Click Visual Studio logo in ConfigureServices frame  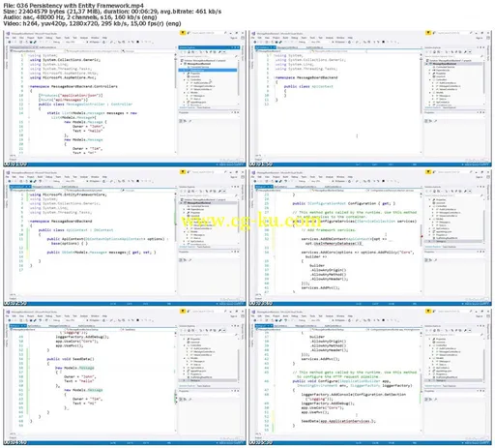[x=253, y=172]
